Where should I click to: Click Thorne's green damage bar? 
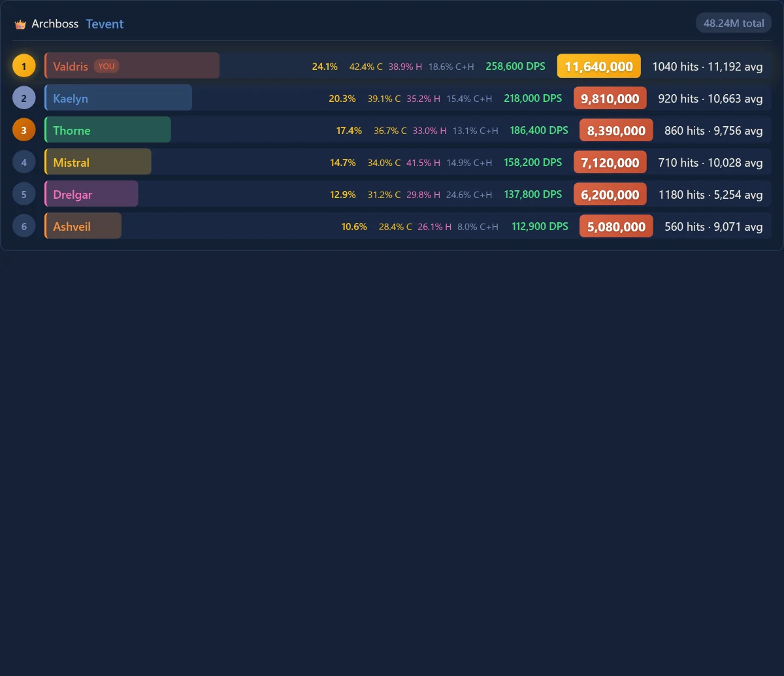coord(108,130)
